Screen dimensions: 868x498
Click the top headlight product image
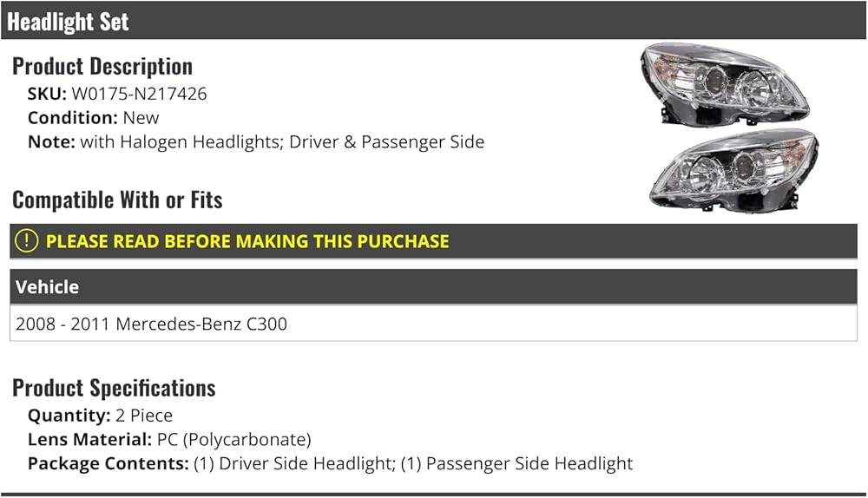724,86
